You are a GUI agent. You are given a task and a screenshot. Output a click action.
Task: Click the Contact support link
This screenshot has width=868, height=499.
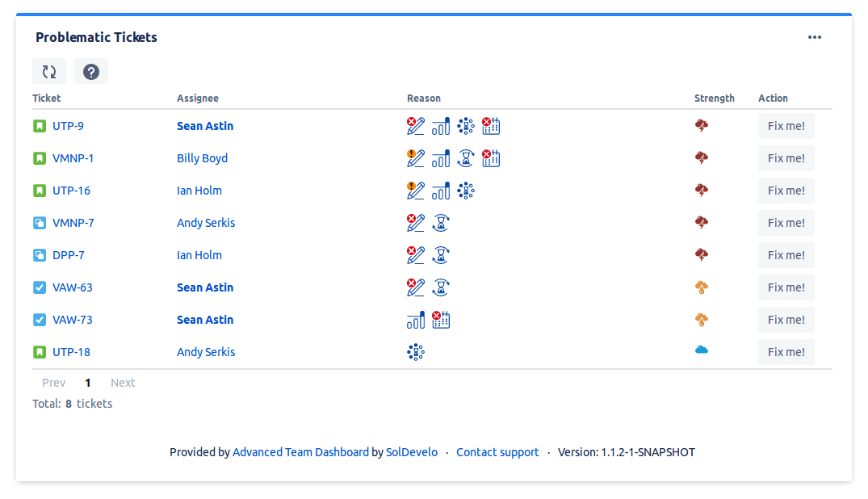pos(497,452)
